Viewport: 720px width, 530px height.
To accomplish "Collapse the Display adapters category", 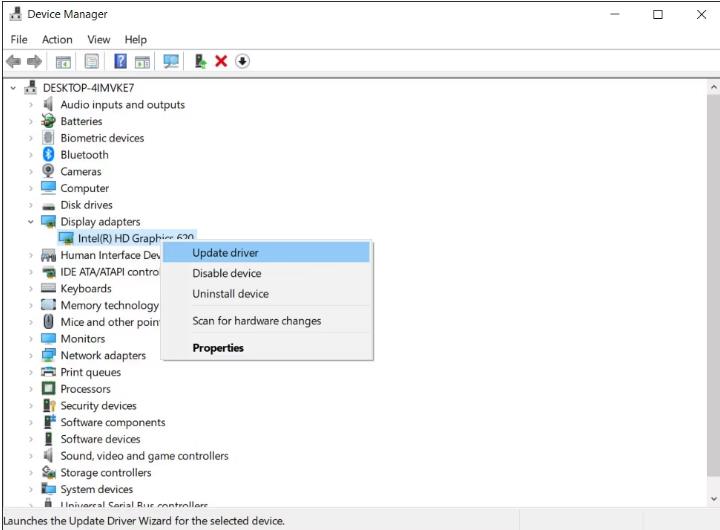I will coord(31,222).
